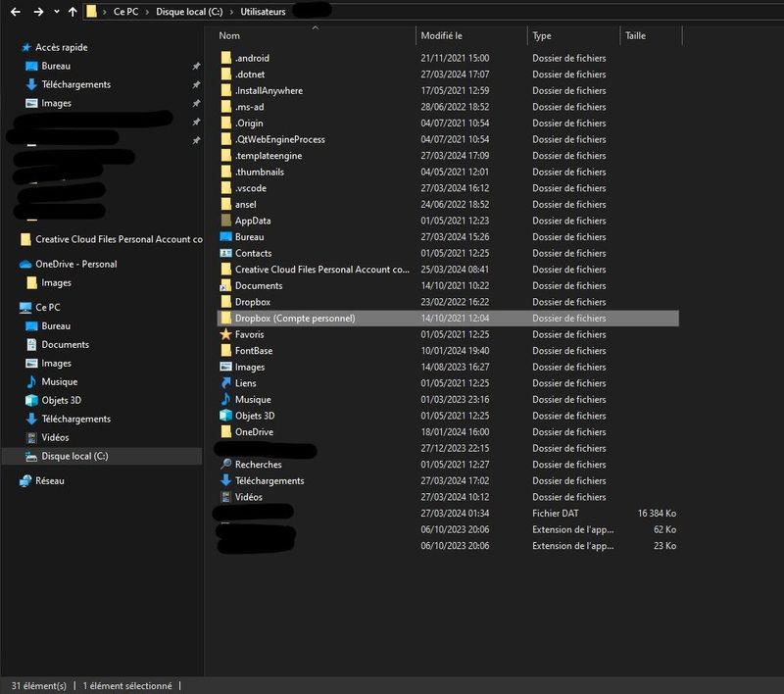
Task: Open Documents under Ce PC in sidebar
Action: [x=65, y=344]
